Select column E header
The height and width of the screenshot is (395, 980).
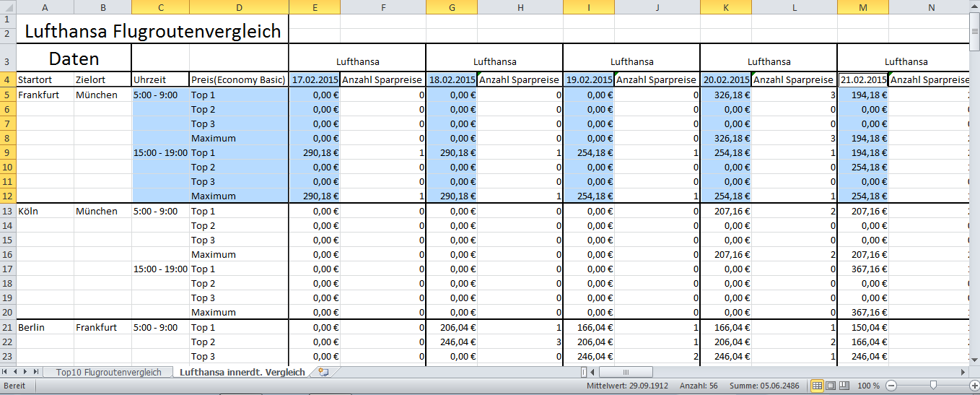[315, 7]
